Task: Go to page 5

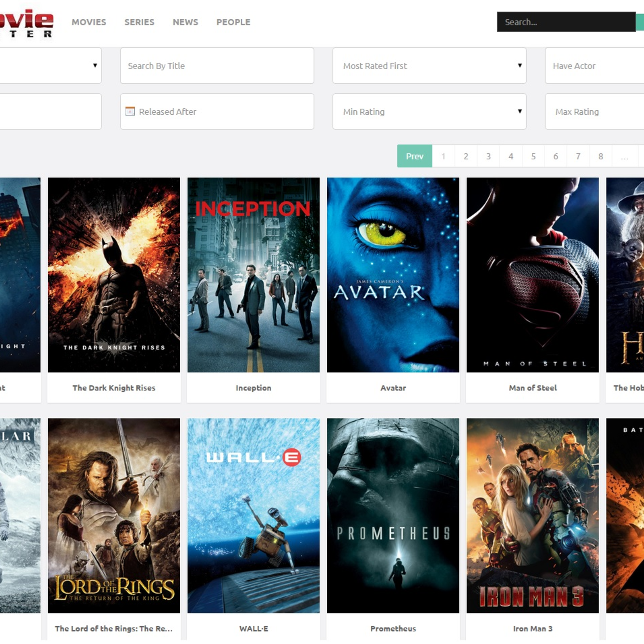Action: click(533, 156)
